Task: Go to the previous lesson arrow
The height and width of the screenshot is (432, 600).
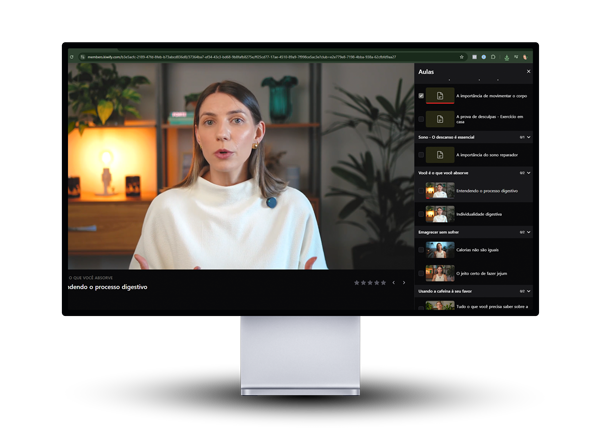Action: [x=393, y=283]
